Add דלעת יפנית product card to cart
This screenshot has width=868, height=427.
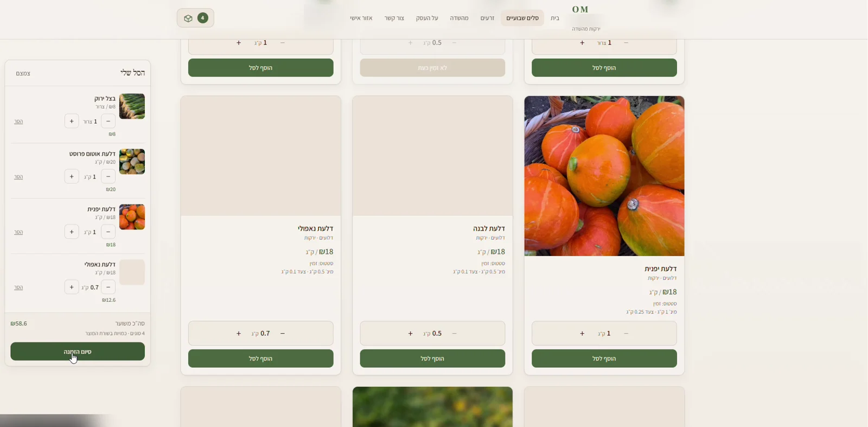click(604, 359)
